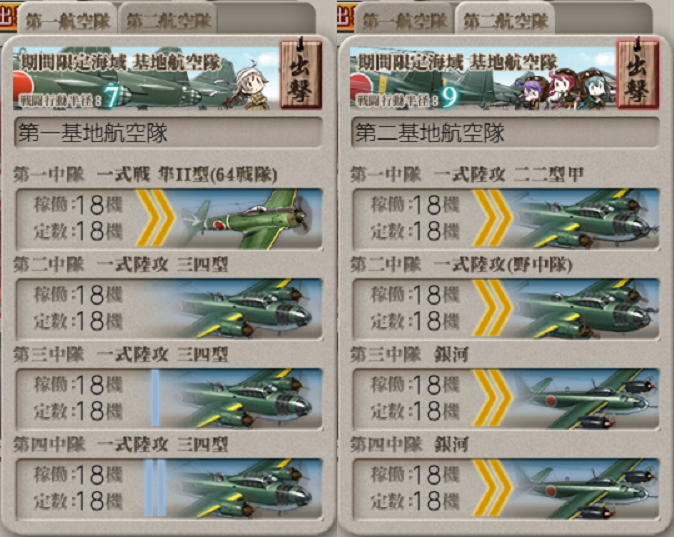Click the combat radius 9 indicator
The width and height of the screenshot is (674, 537).
(449, 98)
